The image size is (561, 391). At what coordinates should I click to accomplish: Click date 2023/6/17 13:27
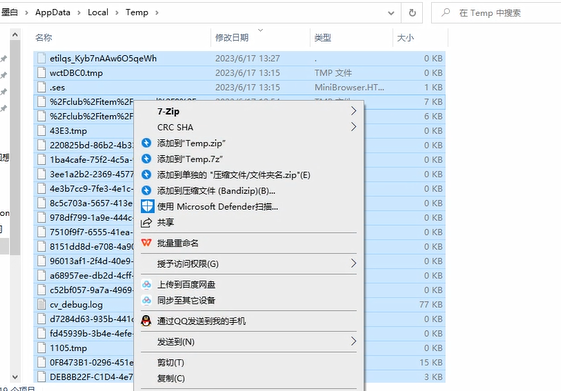248,58
